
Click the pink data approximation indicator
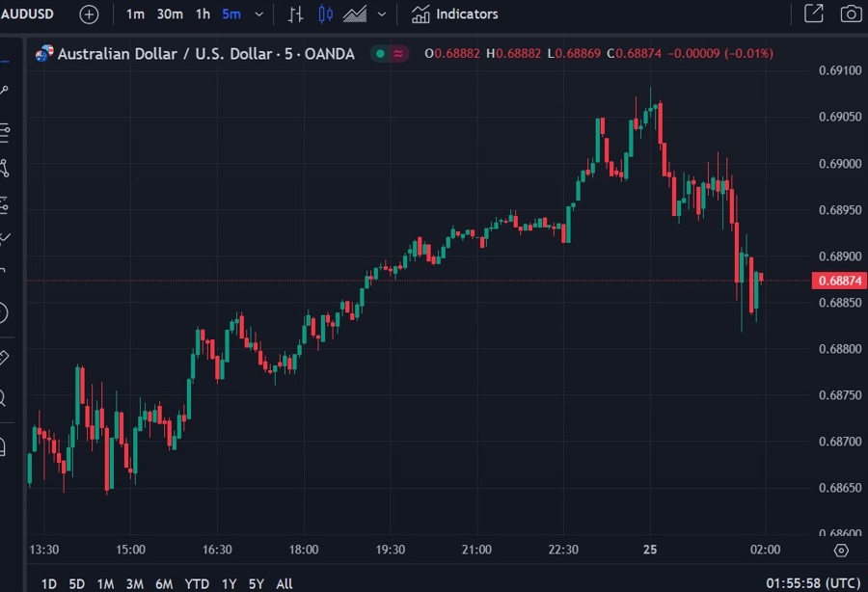point(398,54)
